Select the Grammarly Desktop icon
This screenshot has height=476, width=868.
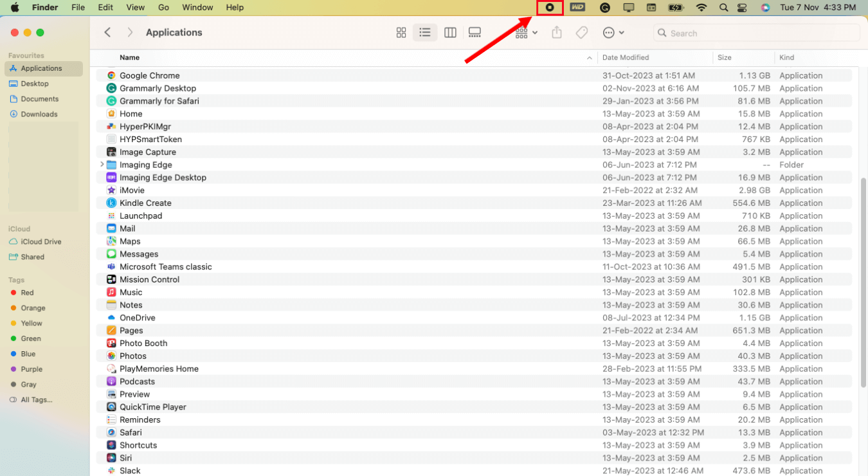click(x=111, y=88)
